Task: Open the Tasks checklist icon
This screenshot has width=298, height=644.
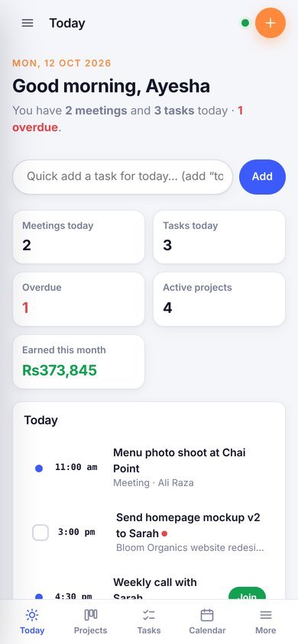Action: coord(149,615)
